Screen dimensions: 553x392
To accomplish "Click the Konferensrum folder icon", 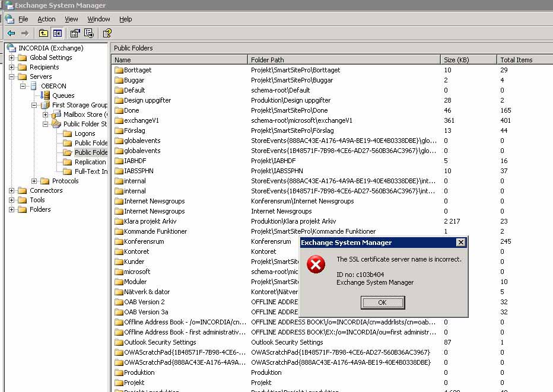I will (x=119, y=241).
